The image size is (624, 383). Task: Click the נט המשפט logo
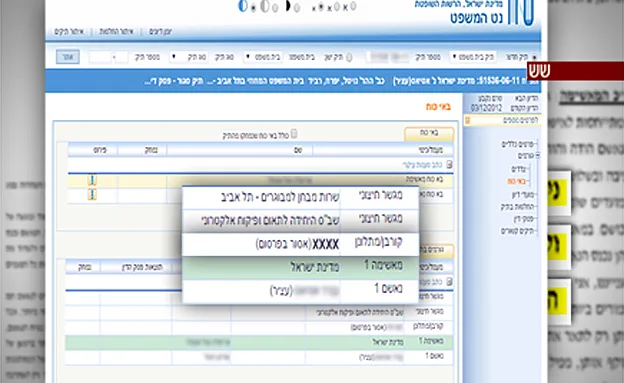tap(476, 18)
